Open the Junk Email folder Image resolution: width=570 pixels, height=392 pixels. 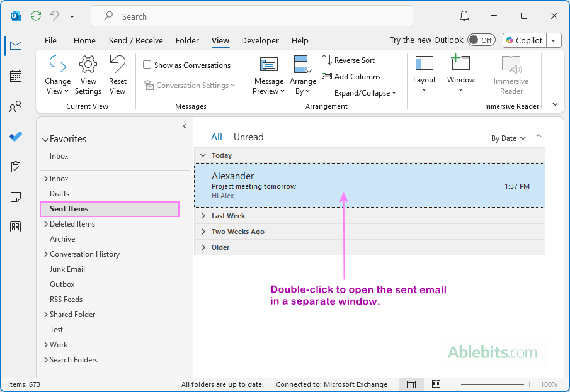click(x=67, y=269)
